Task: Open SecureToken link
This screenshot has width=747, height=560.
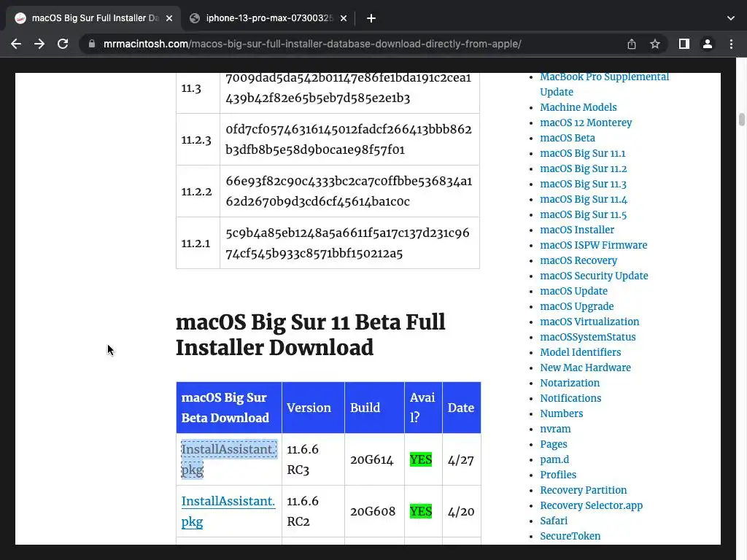Action: click(570, 536)
